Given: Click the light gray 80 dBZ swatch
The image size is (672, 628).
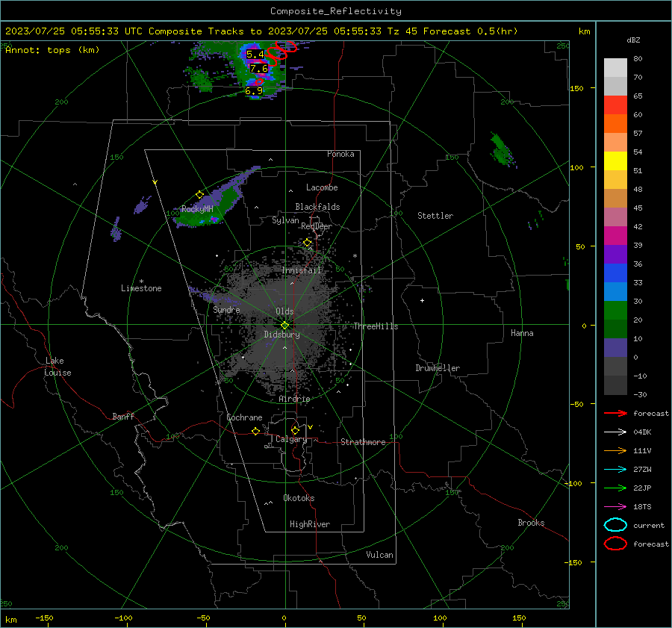Looking at the screenshot, I should click(615, 68).
